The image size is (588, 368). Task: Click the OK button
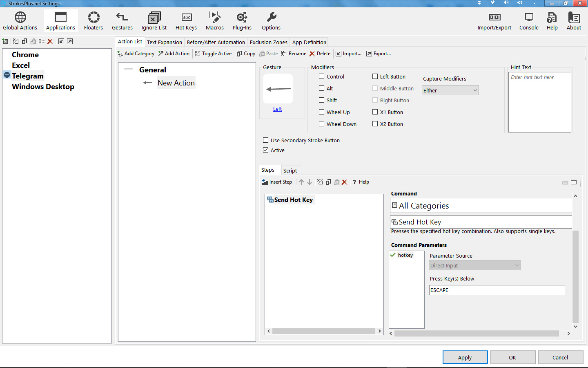tap(513, 357)
